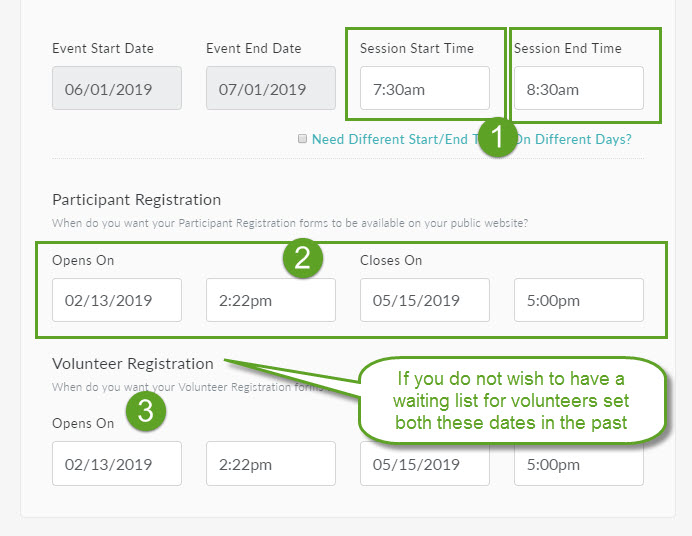Viewport: 692px width, 536px height.
Task: Click the Event End Date field
Action: [x=271, y=88]
